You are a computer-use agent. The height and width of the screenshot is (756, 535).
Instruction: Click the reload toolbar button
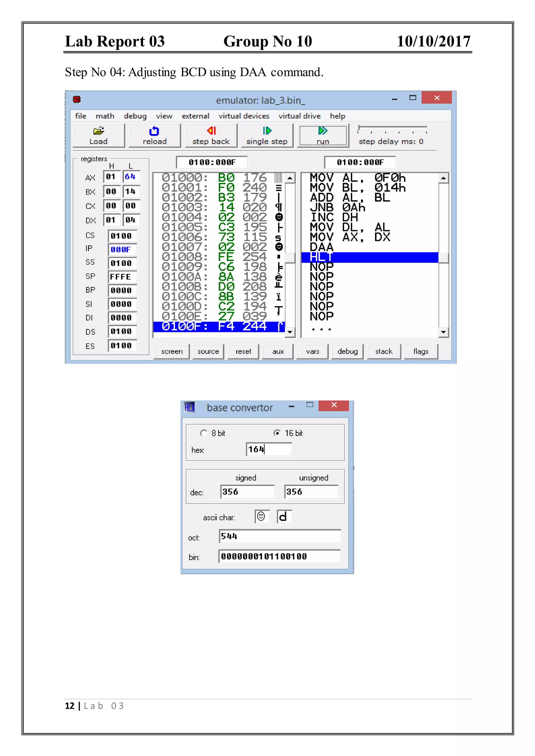[x=154, y=135]
